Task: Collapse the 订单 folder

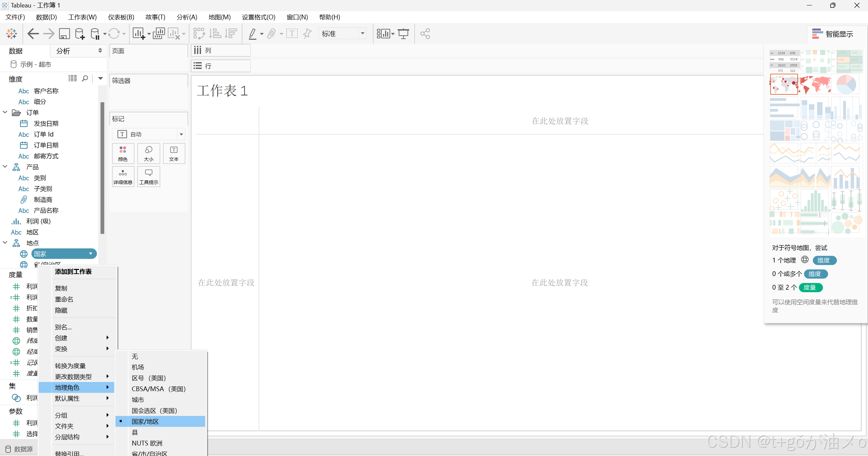Action: [5, 112]
